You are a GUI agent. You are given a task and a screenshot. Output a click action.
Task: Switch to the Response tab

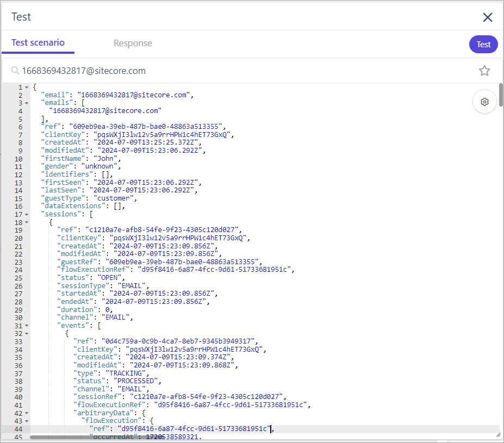pyautogui.click(x=133, y=43)
